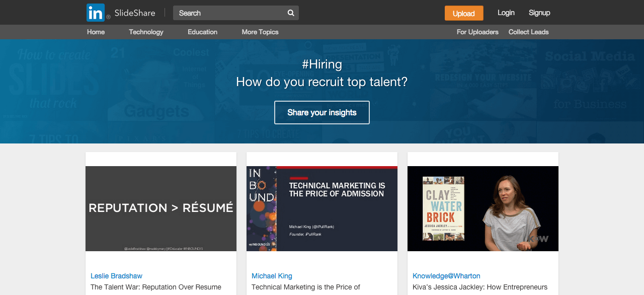Image resolution: width=644 pixels, height=295 pixels.
Task: Click the SlideShare wordmark in header
Action: pyautogui.click(x=134, y=13)
